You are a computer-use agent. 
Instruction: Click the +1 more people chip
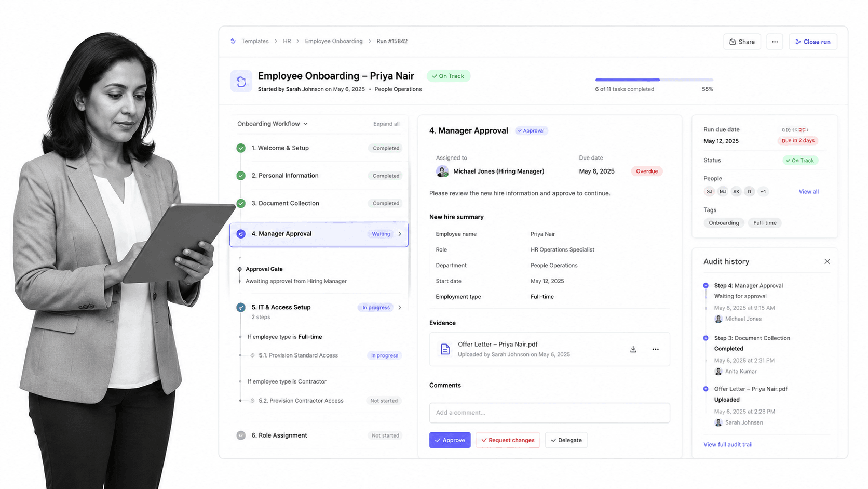763,192
